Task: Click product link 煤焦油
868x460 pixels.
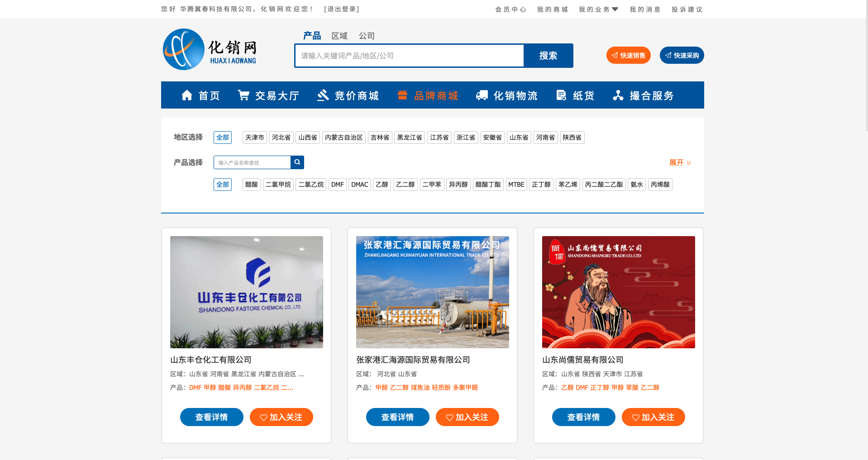Action: click(x=420, y=388)
